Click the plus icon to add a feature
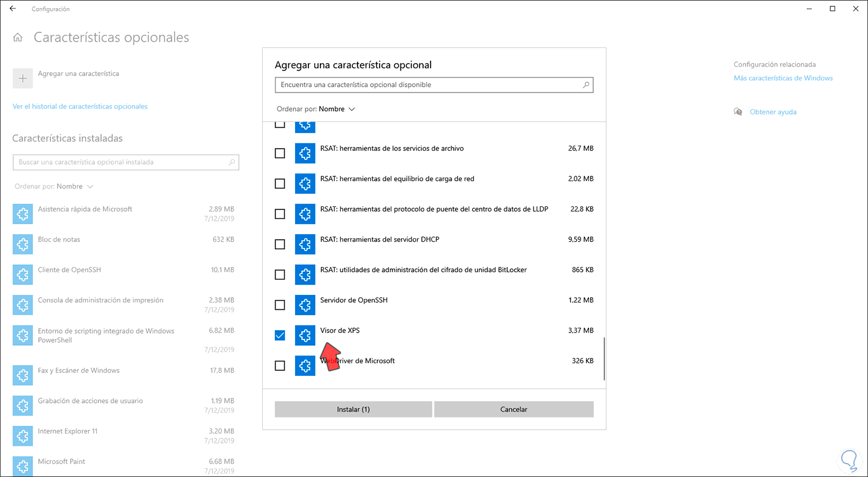 [23, 79]
